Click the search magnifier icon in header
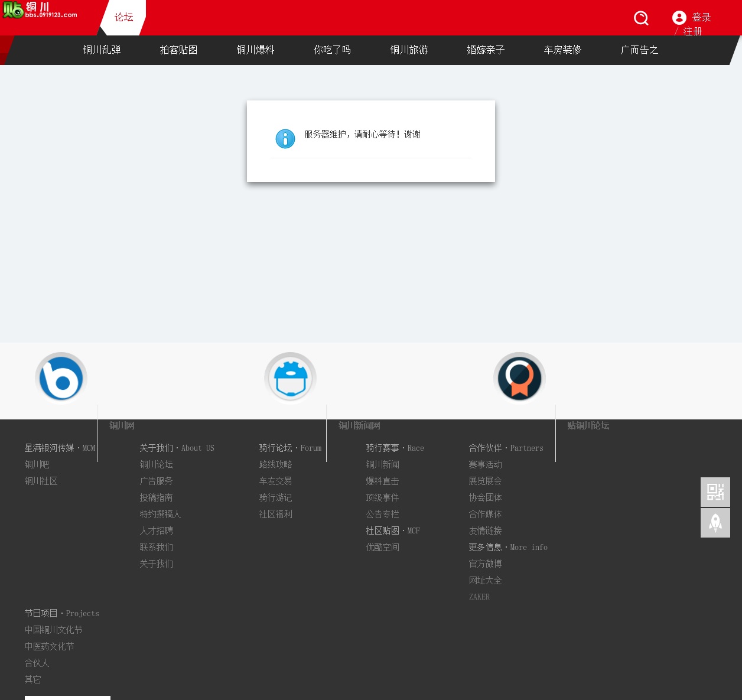 coord(641,18)
